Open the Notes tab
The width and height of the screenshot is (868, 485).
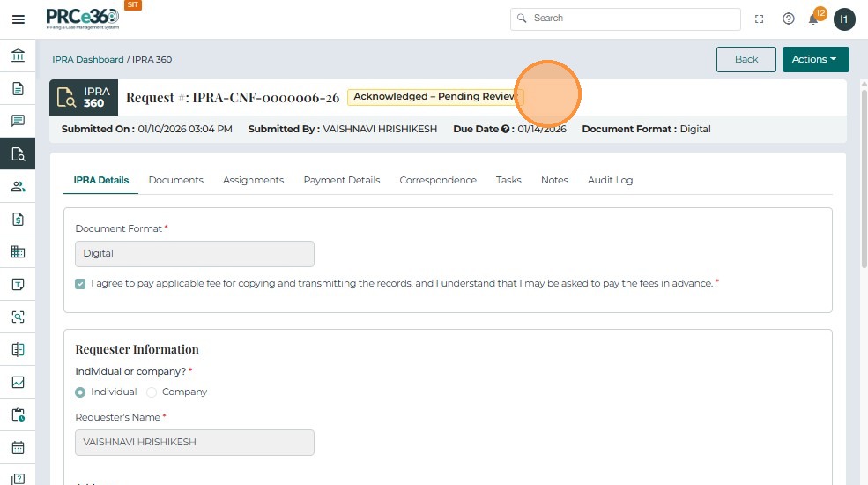coord(554,180)
